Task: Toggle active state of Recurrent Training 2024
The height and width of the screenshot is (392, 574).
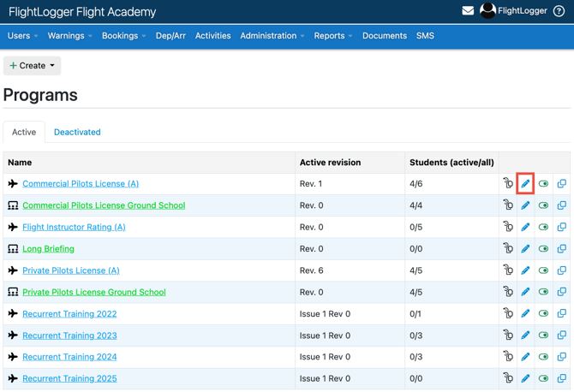Action: (x=543, y=357)
